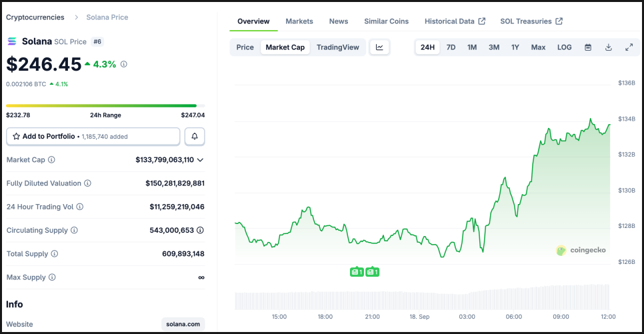
Task: Click the Max Supply infinity symbol
Action: [x=201, y=277]
